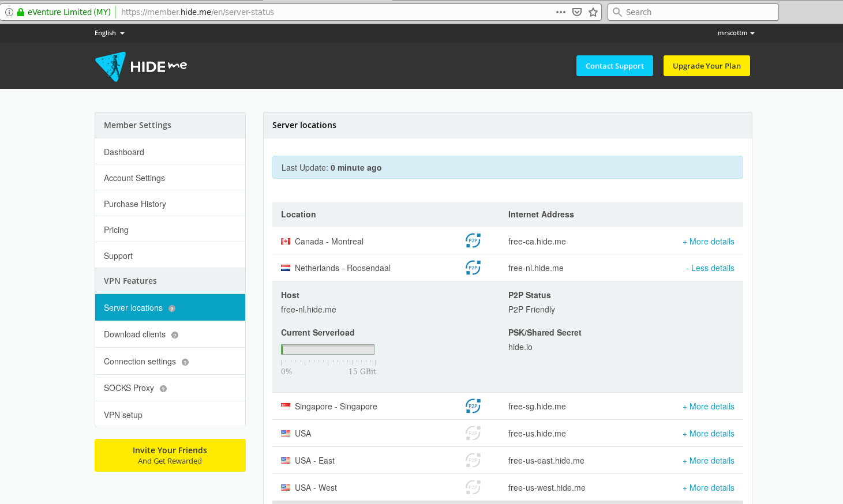Click help icon next to Download clients
The width and height of the screenshot is (843, 504).
tap(175, 335)
